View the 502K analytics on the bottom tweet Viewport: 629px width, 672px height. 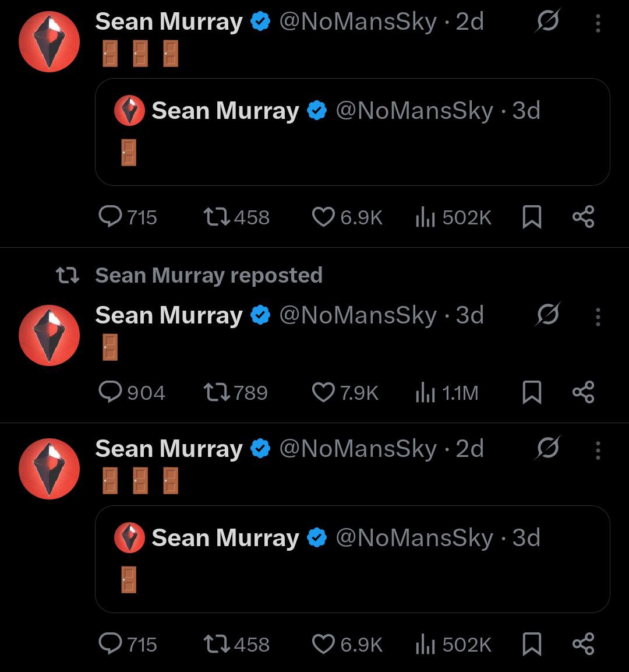tap(425, 645)
